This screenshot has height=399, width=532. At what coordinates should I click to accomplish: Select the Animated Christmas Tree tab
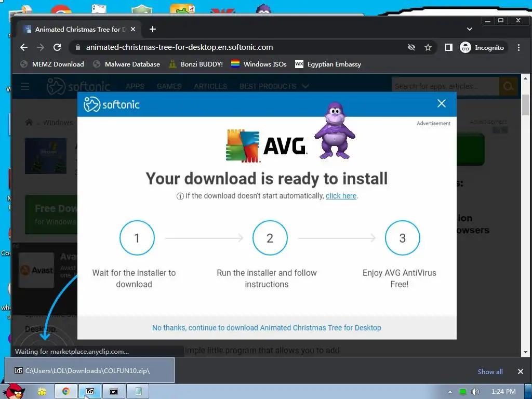(80, 29)
